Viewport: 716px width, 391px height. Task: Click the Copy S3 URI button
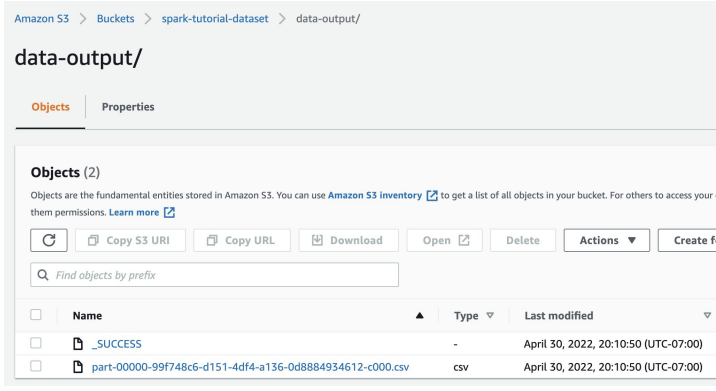(x=130, y=240)
